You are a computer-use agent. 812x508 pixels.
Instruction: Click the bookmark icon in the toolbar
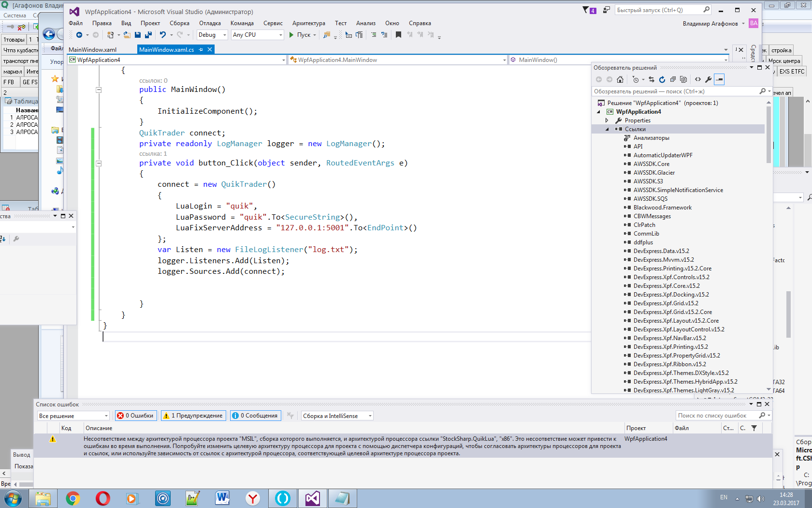398,35
